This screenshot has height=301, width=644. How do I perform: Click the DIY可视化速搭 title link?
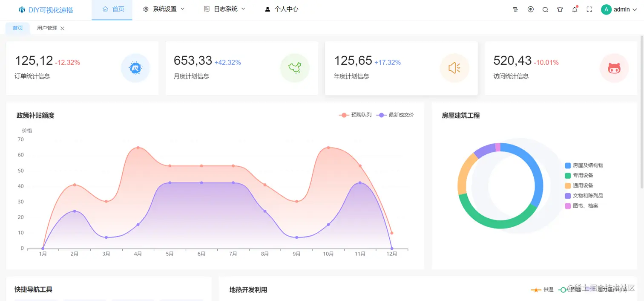tap(51, 10)
